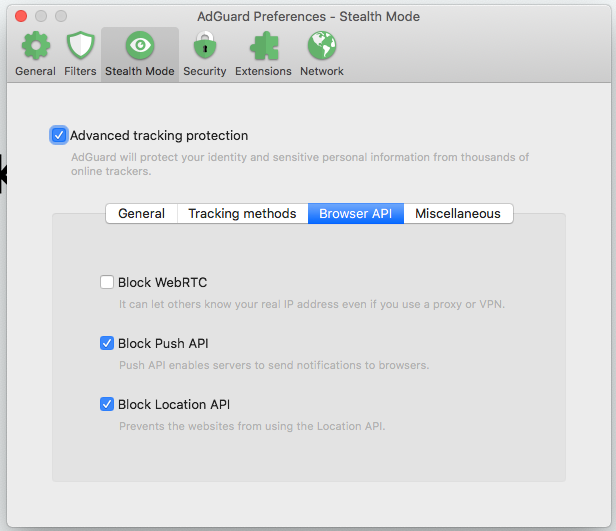
Task: Switch to the Tracking methods tab
Action: [242, 213]
